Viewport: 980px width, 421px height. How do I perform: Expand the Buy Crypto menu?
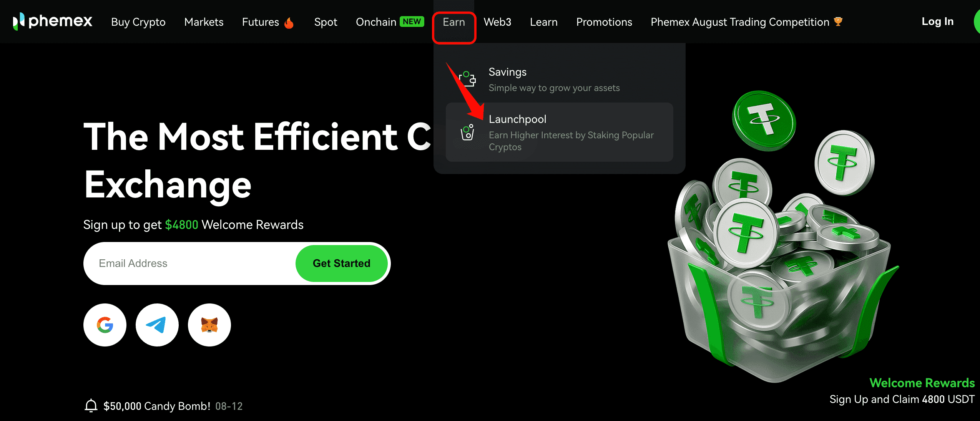pos(138,22)
